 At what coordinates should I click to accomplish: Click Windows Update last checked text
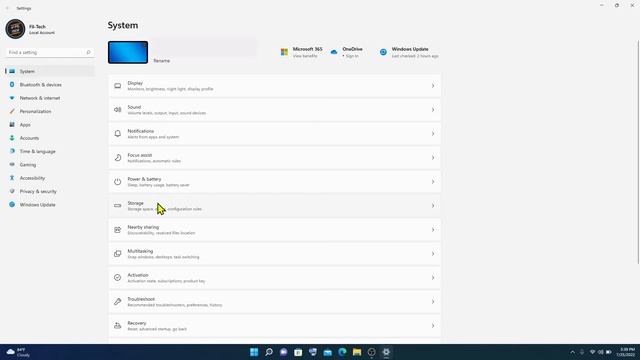(x=415, y=56)
